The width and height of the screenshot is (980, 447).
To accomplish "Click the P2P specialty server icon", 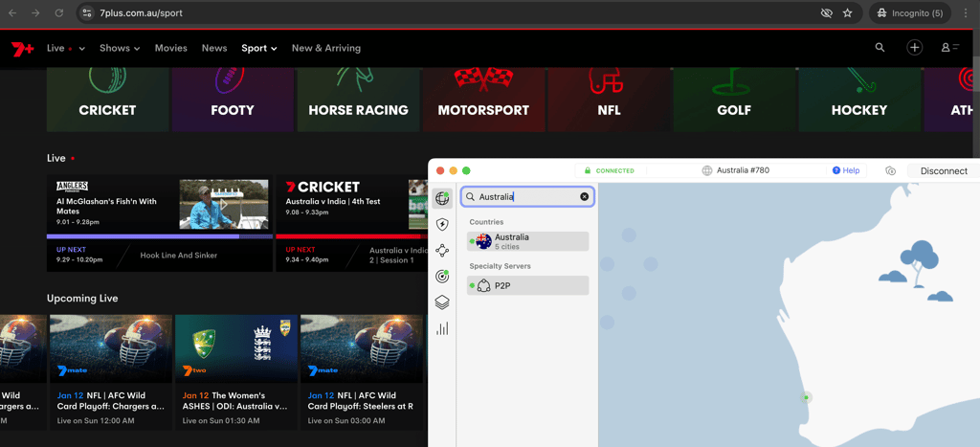I will click(483, 285).
